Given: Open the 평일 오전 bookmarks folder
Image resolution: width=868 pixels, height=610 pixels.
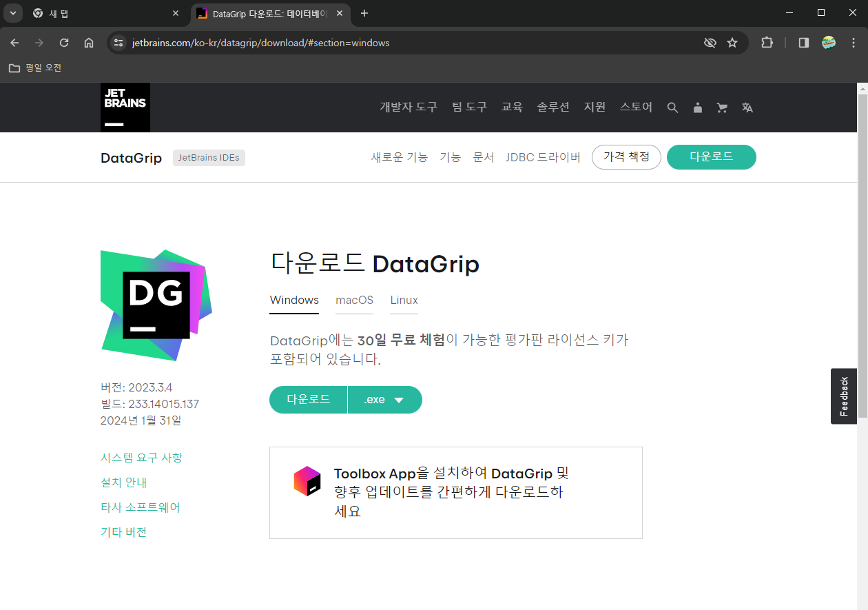Looking at the screenshot, I should point(34,68).
